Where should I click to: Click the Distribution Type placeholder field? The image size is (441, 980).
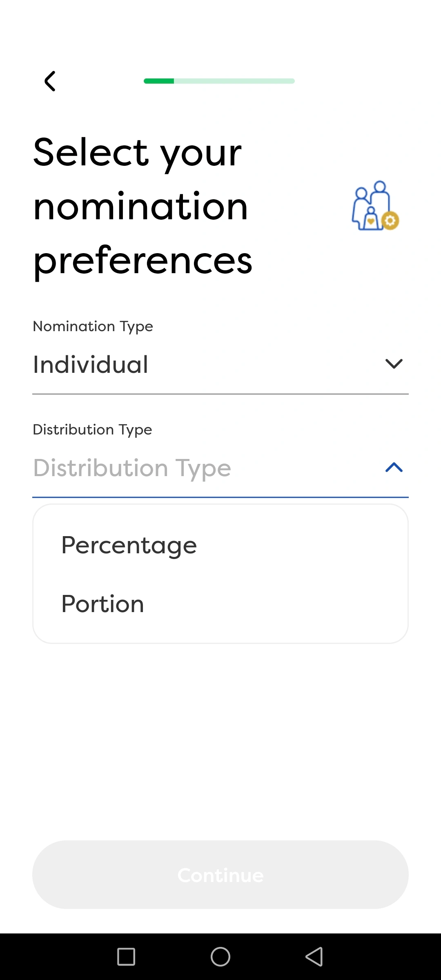[x=132, y=468]
